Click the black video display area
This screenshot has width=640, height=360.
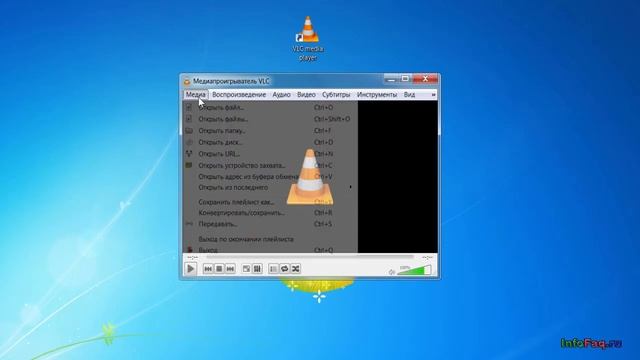(x=398, y=177)
